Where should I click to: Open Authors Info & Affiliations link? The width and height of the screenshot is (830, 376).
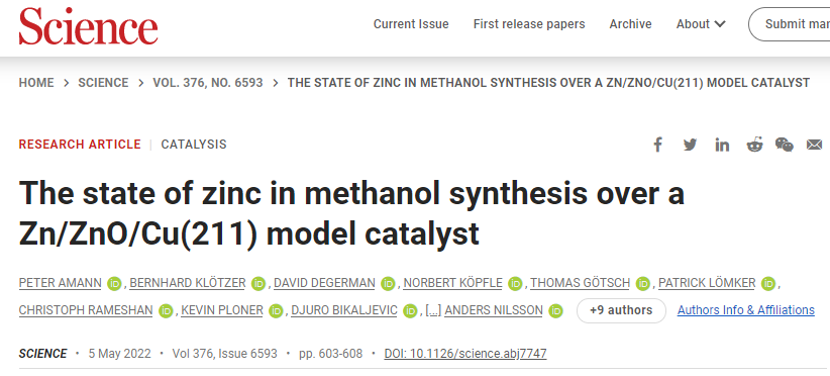coord(746,310)
